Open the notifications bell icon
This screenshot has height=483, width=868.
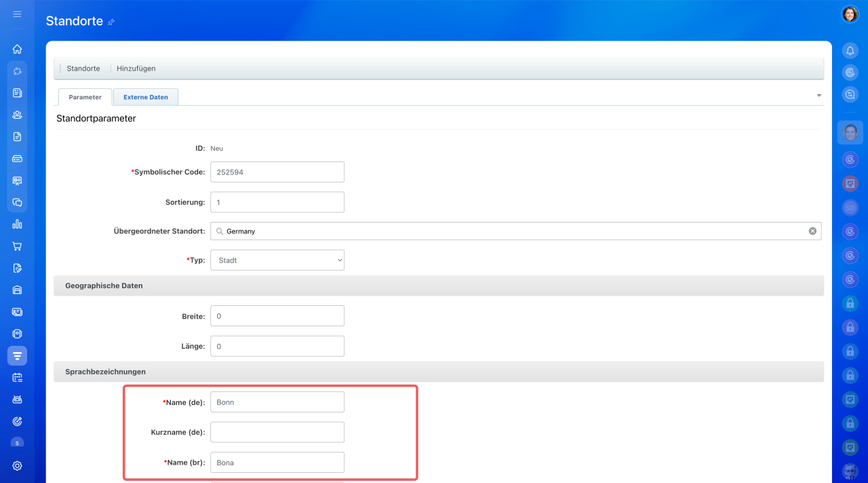tap(850, 50)
